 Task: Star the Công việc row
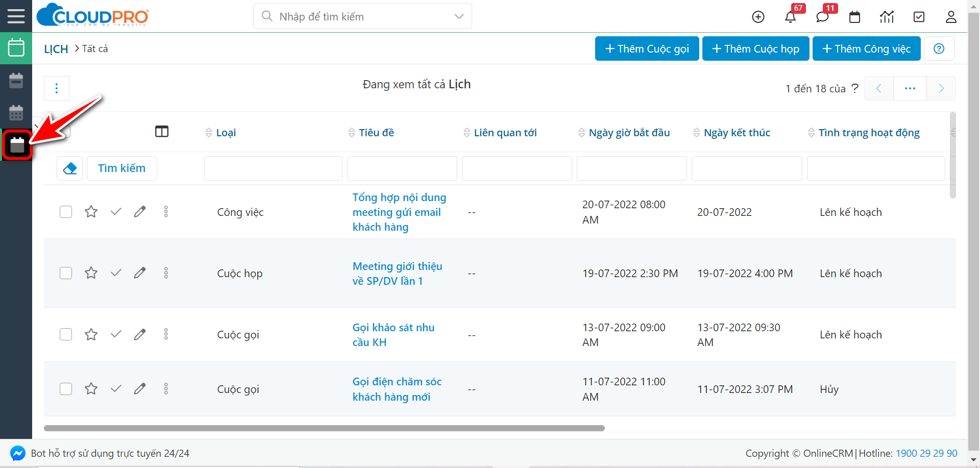pos(91,212)
